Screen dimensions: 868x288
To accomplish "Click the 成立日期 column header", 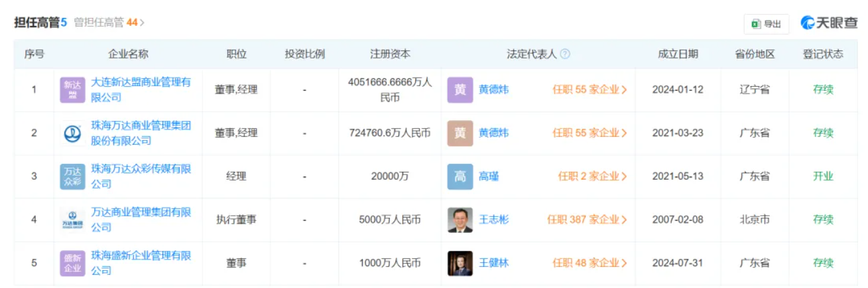I will coord(678,54).
